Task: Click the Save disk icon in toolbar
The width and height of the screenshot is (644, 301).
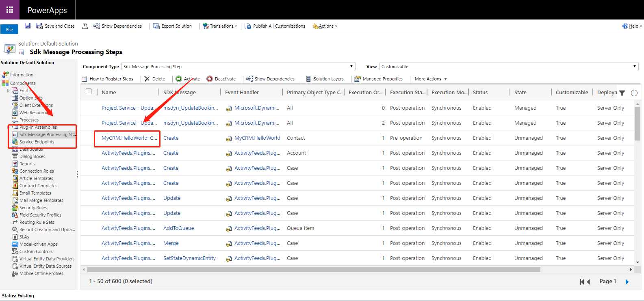Action: coord(28,26)
